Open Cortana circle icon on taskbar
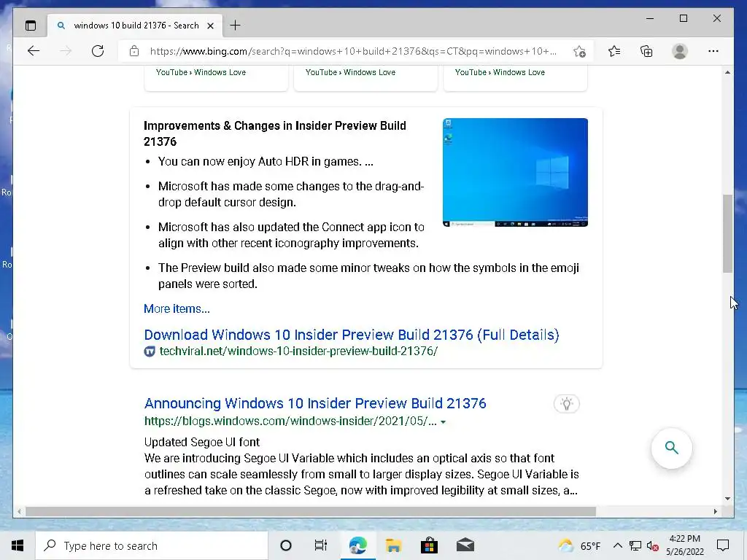 point(286,545)
